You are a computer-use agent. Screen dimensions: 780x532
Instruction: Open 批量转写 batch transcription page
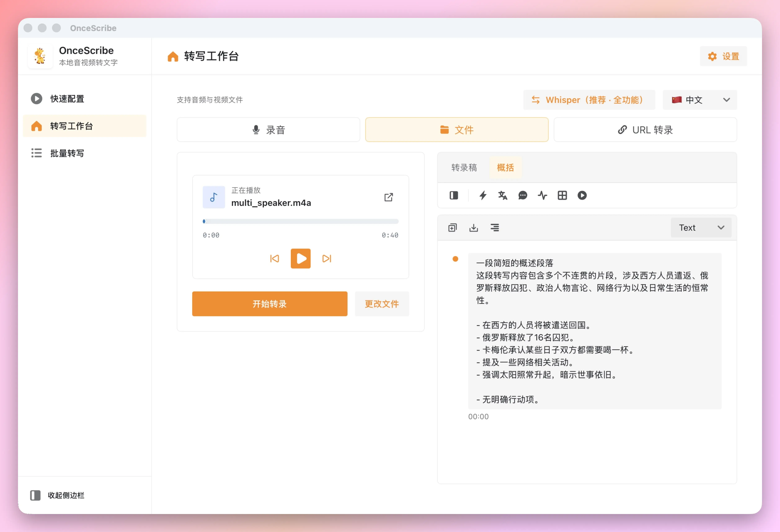click(85, 153)
